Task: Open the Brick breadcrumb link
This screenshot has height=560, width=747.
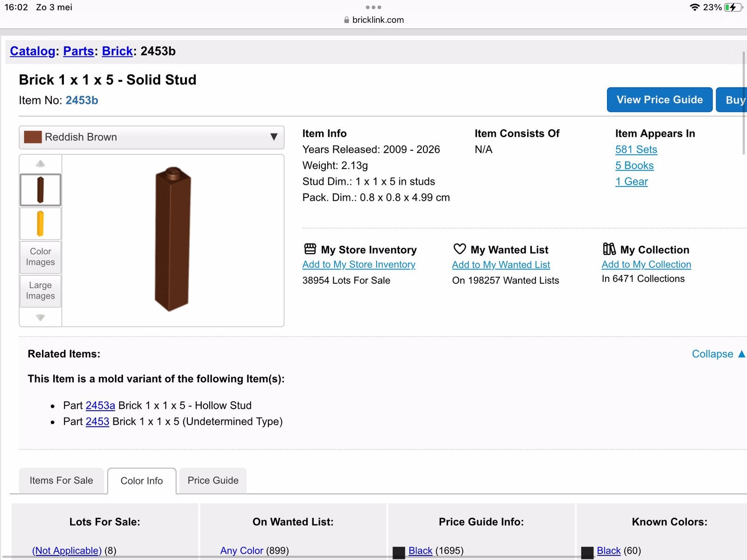Action: [x=117, y=51]
